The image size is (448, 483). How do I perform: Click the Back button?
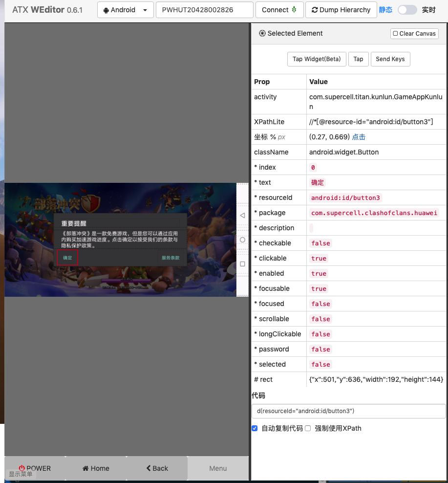pyautogui.click(x=157, y=468)
